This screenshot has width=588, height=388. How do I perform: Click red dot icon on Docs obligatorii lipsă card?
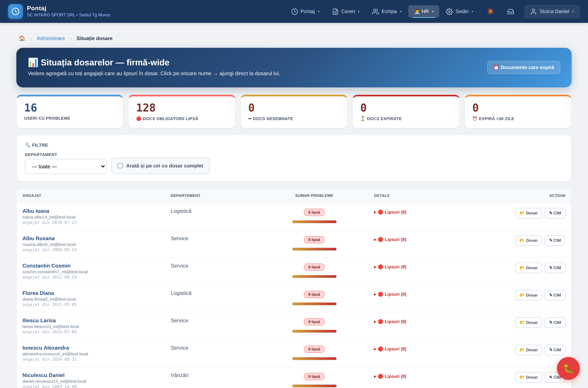(139, 118)
